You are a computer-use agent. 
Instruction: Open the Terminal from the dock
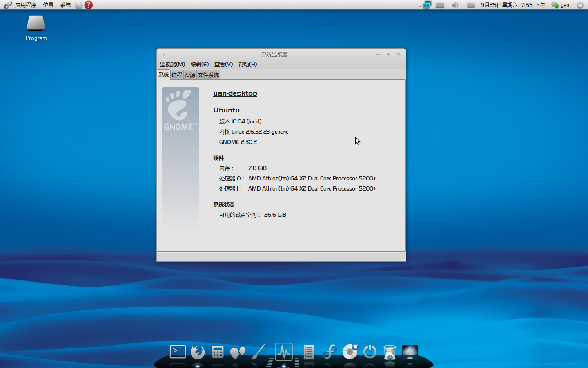click(178, 352)
